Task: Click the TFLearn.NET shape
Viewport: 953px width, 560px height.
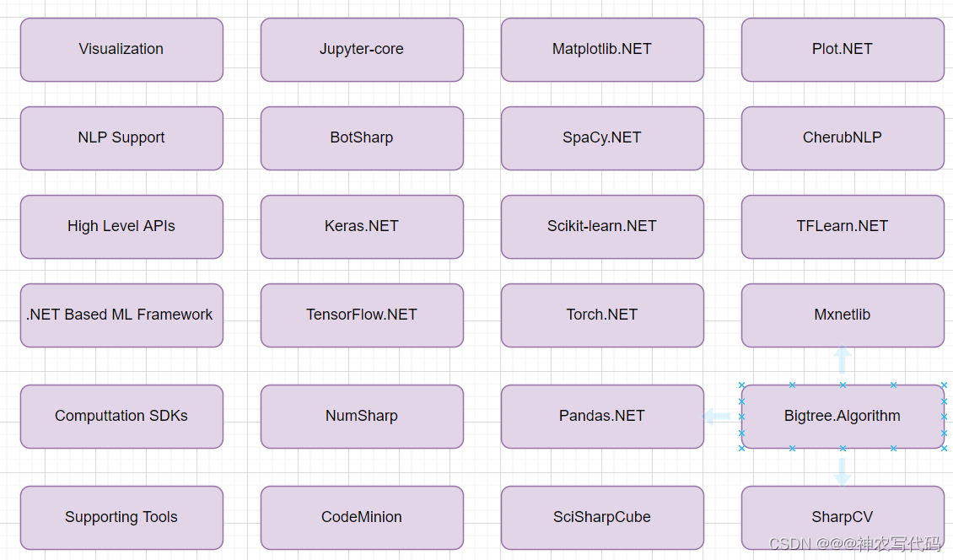Action: [x=843, y=227]
